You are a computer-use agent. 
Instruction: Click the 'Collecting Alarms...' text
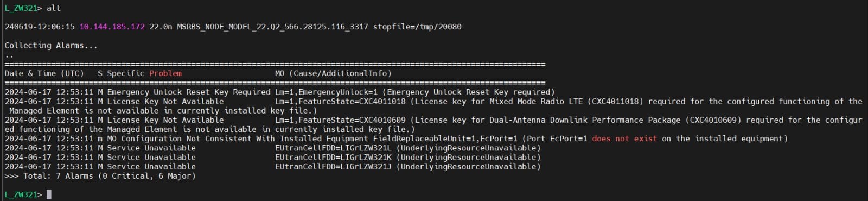[x=51, y=46]
